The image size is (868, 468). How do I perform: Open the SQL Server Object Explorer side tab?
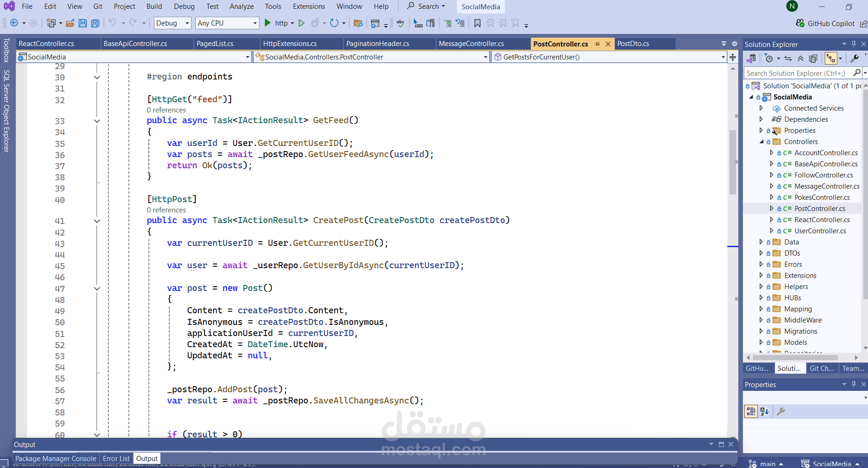(x=7, y=111)
